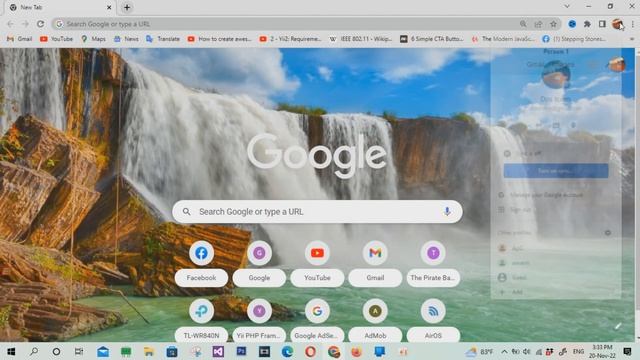Viewport: 640px width, 360px height.
Task: Click the share icon in address bar
Action: point(538,24)
